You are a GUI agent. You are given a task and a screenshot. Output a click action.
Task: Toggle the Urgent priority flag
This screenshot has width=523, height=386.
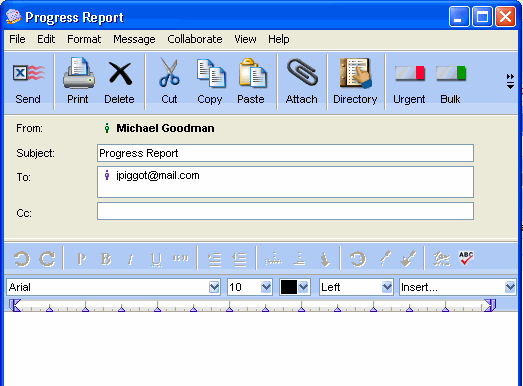410,73
